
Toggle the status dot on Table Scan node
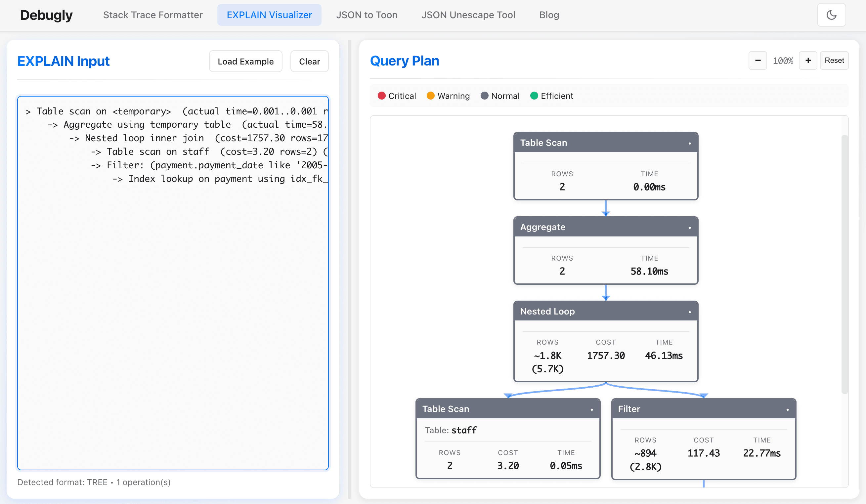point(690,143)
